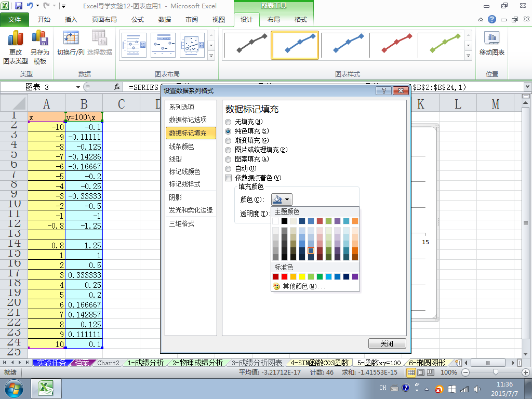
Task: Select Gradient fill (渐变填充) radio button
Action: pos(229,140)
